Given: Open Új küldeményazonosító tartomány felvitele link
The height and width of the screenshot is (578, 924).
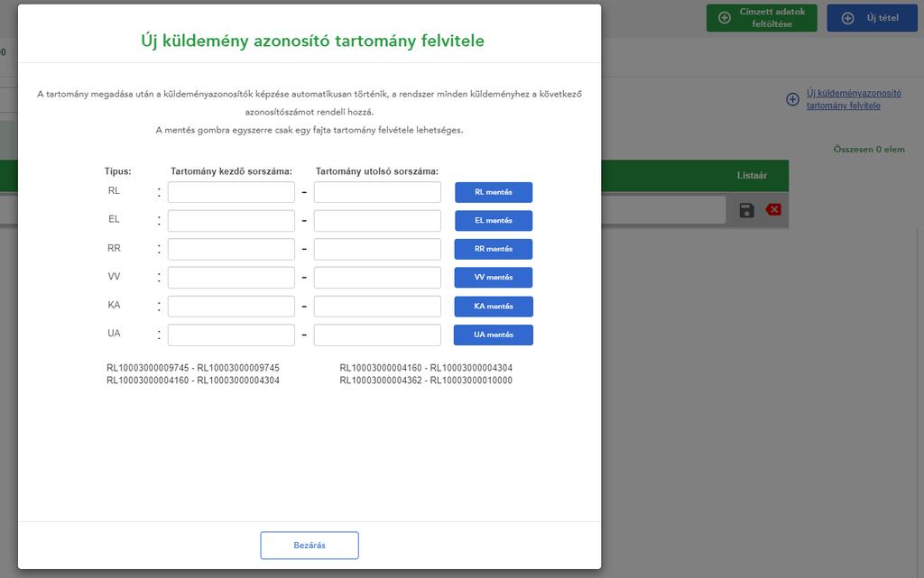Looking at the screenshot, I should pos(854,99).
